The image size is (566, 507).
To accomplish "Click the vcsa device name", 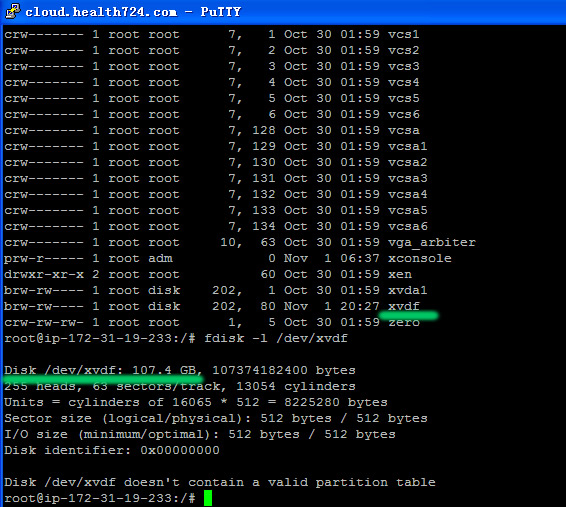I will [x=404, y=131].
